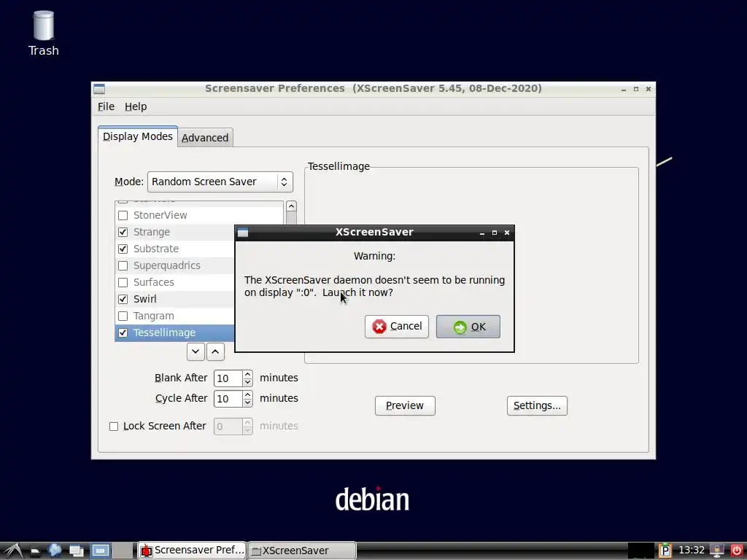Viewport: 747px width, 560px height.
Task: Click the Screensaver Preferences window menu icon
Action: point(99,89)
